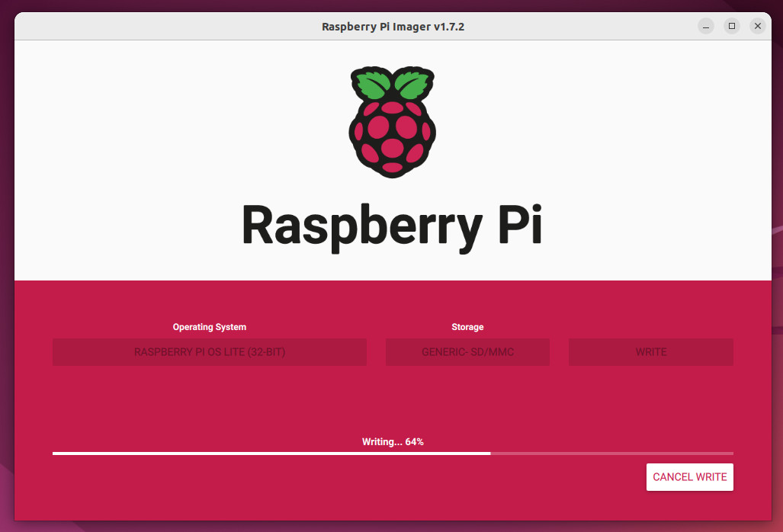Click the Cancel Write button
The image size is (783, 532).
pos(690,476)
